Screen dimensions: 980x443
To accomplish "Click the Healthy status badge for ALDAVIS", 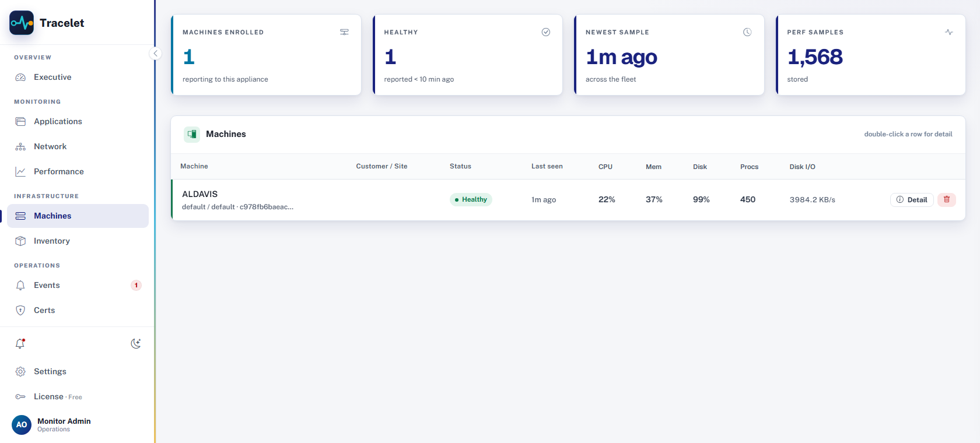I will point(471,199).
